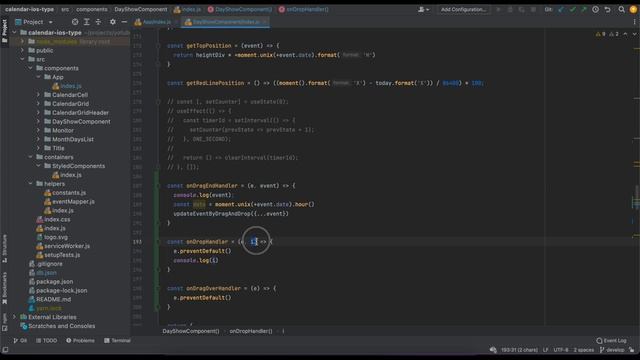Click the lock icon in status bar
Screen dimensions: 640x360
pyautogui.click(x=632, y=350)
